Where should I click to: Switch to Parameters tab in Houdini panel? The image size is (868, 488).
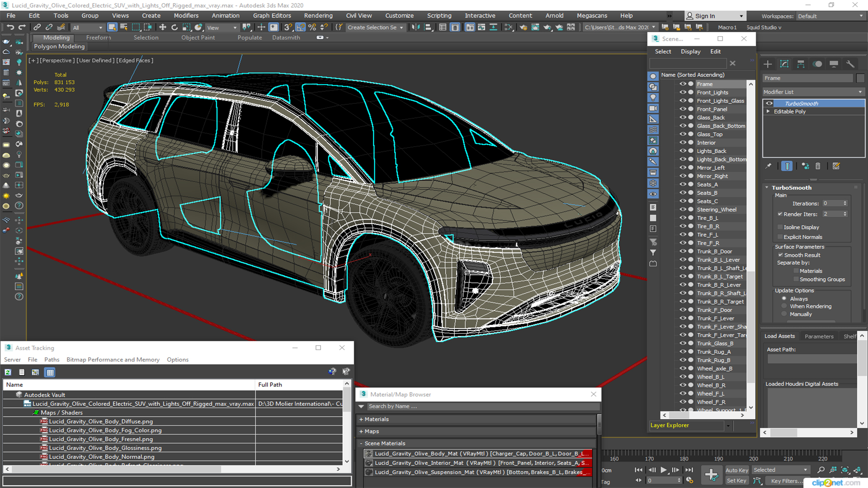click(819, 336)
